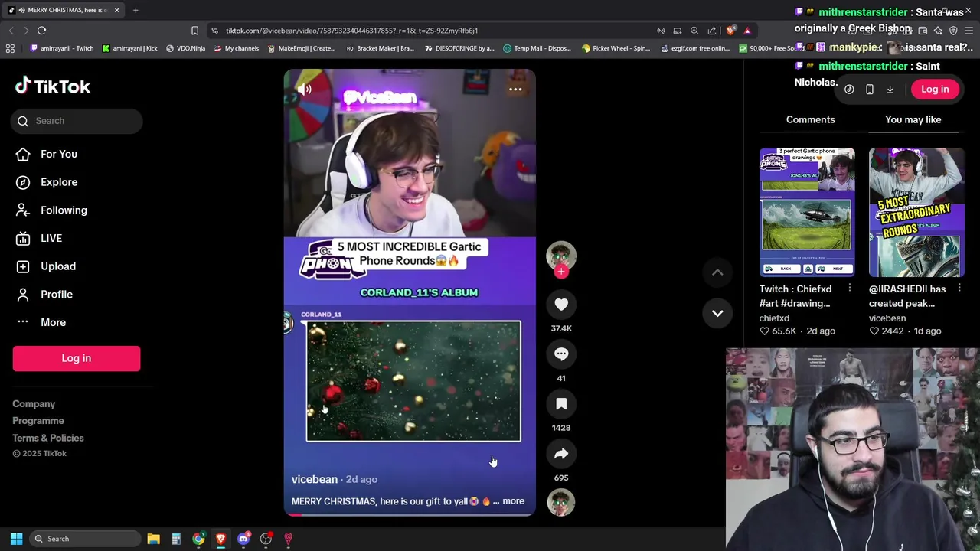Open the 5 Most Extraordinary Rounds thumbnail
980x551 pixels.
(x=916, y=212)
